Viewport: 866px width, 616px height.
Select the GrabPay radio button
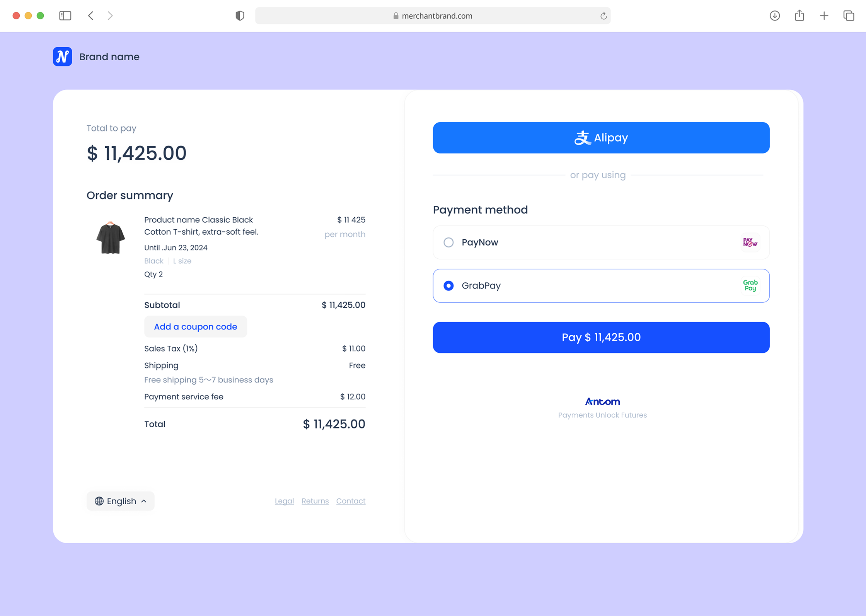click(448, 286)
